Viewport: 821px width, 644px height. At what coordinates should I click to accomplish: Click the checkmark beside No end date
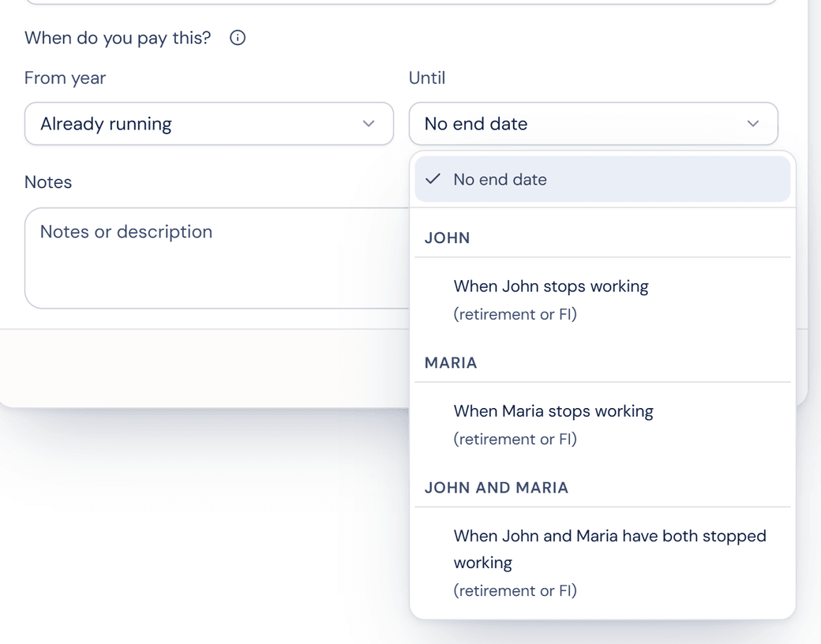(433, 179)
